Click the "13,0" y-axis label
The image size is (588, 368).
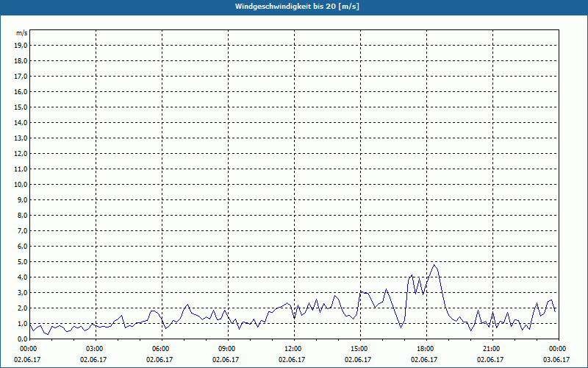pyautogui.click(x=21, y=138)
